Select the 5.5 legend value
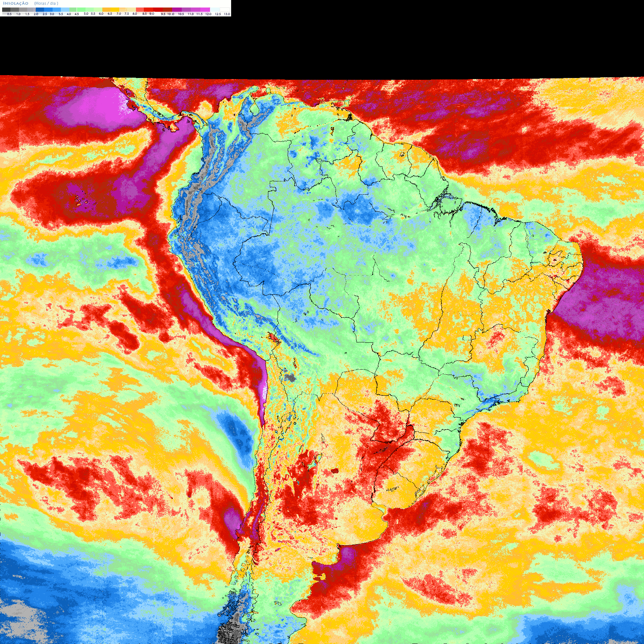The image size is (644, 644). coord(93,14)
